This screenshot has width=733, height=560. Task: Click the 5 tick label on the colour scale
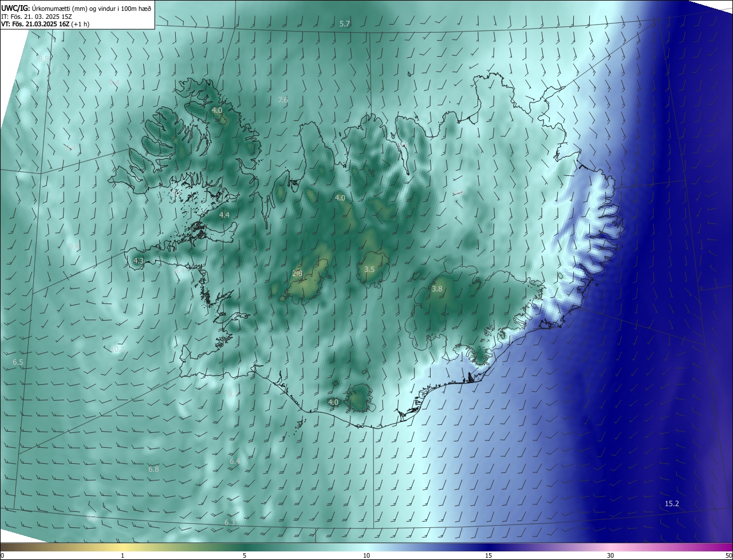click(245, 555)
